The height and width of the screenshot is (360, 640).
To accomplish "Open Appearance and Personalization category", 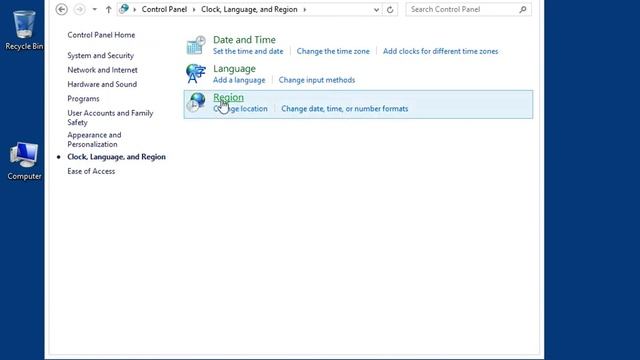I will (94, 140).
